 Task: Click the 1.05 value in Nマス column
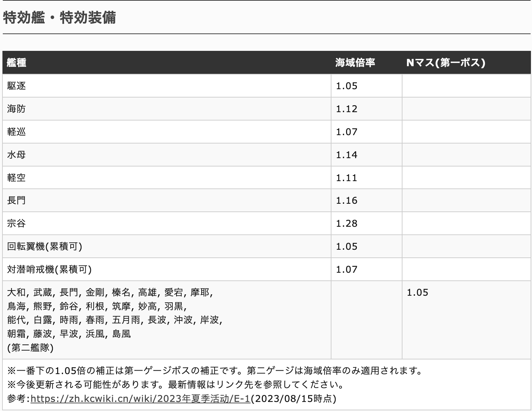click(417, 293)
